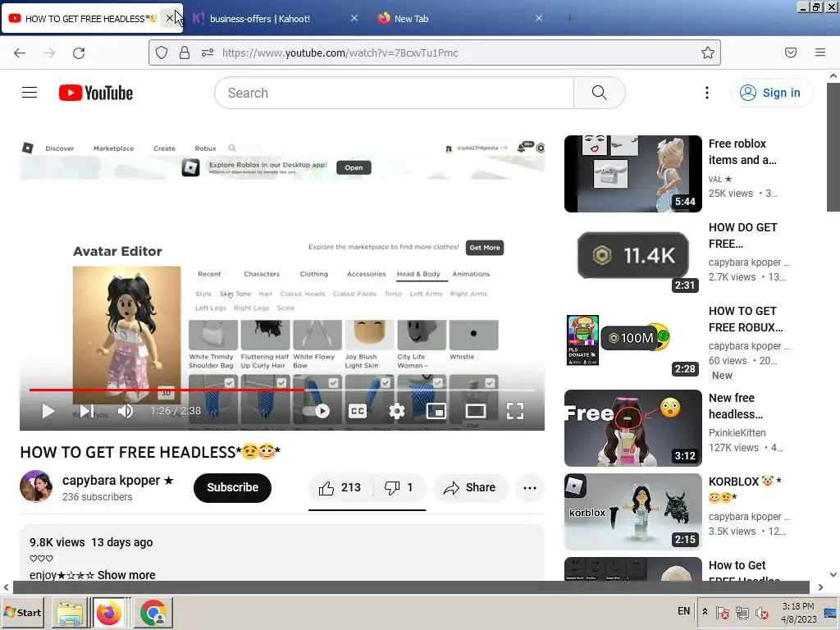Switch to theater mode

(476, 411)
